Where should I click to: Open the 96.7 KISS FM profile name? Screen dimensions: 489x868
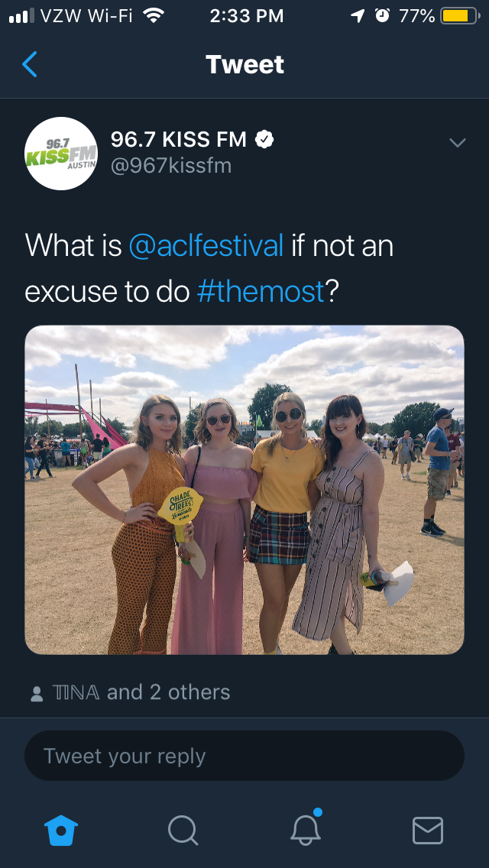coord(178,140)
